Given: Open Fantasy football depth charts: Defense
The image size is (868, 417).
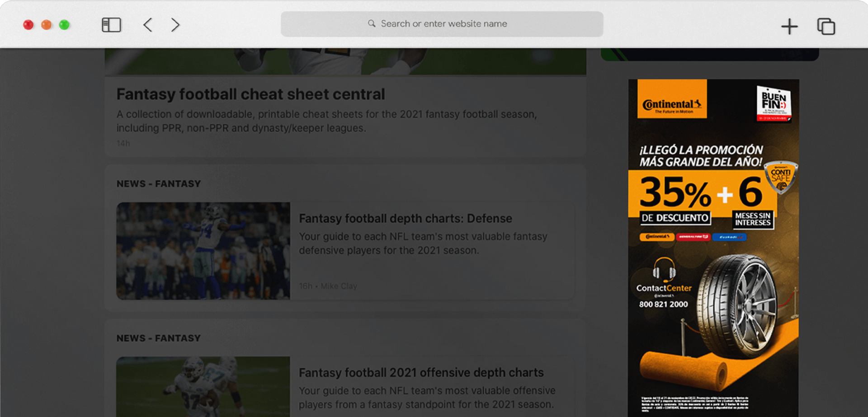Looking at the screenshot, I should coord(405,219).
